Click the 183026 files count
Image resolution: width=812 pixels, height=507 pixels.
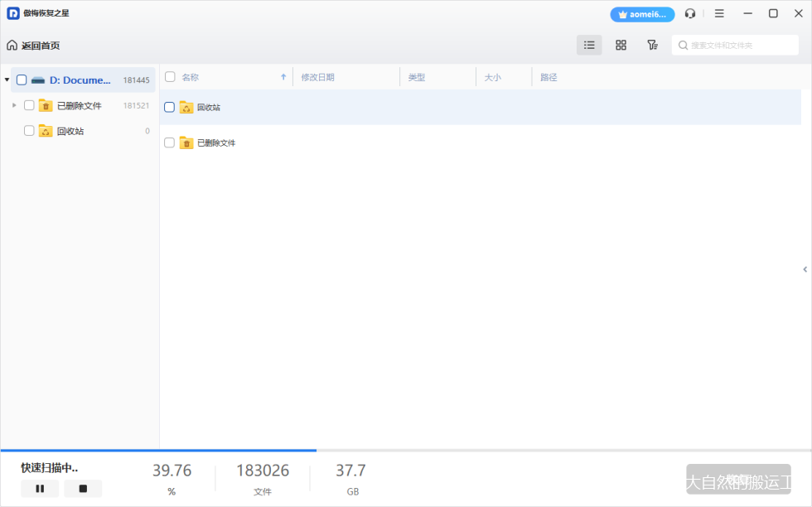(x=263, y=471)
